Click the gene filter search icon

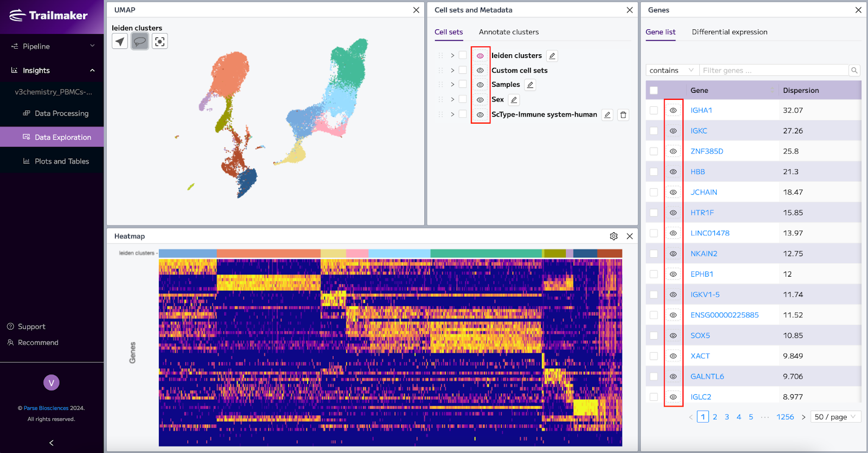(x=854, y=71)
